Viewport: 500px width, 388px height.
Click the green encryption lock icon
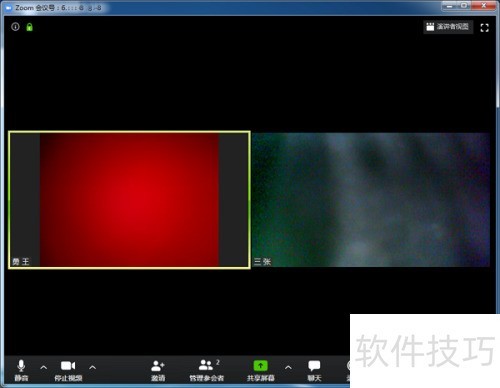tap(29, 27)
